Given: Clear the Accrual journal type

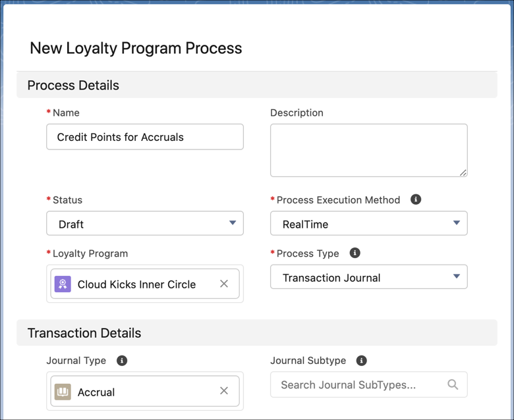Looking at the screenshot, I should 224,390.
